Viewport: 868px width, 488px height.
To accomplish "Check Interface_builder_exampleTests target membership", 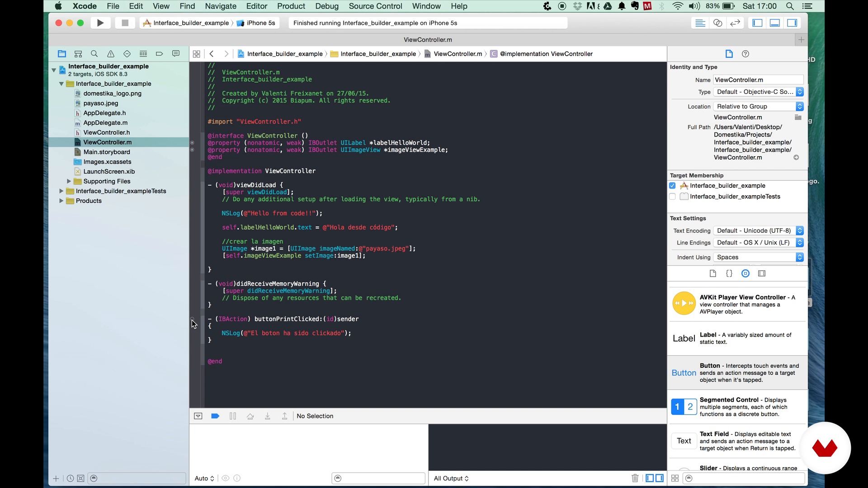I will tap(672, 197).
